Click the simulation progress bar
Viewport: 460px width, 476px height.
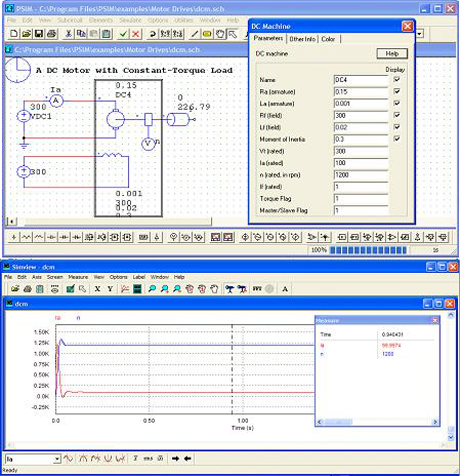(368, 250)
